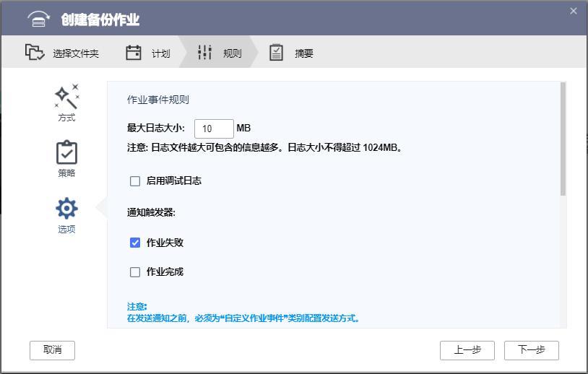Viewport: 588px width, 374px height.
Task: Click the 作业事件规则 heading
Action: point(158,100)
